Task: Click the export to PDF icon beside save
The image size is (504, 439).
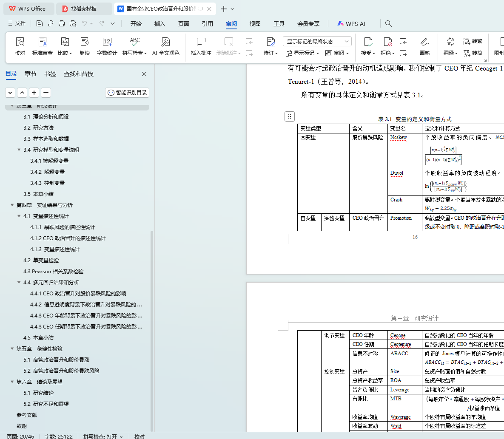Action: (51, 23)
